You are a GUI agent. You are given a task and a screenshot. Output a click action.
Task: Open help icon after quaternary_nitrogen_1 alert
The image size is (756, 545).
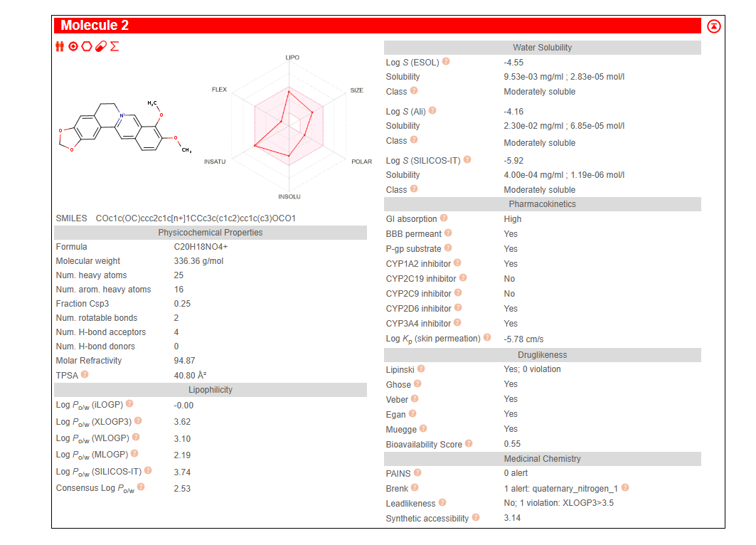[625, 488]
